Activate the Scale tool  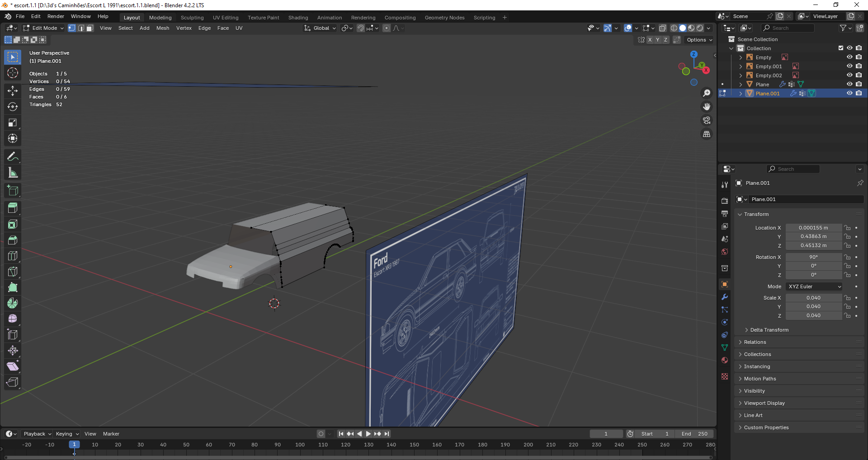point(13,122)
